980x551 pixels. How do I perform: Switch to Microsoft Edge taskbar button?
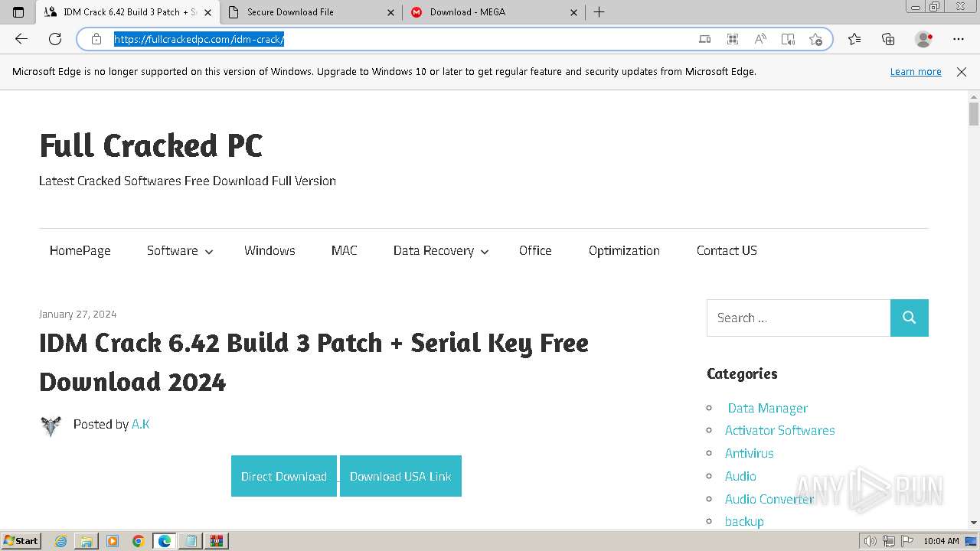coord(165,541)
